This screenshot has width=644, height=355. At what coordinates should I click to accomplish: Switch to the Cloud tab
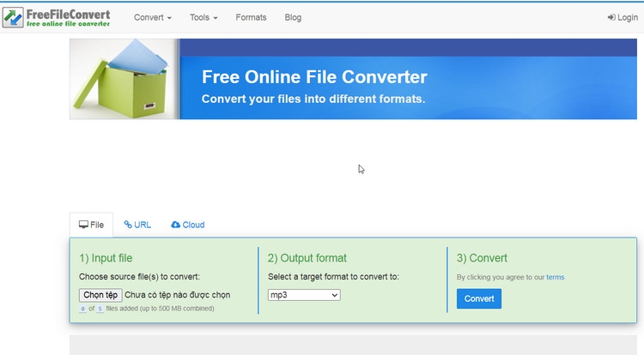(188, 225)
